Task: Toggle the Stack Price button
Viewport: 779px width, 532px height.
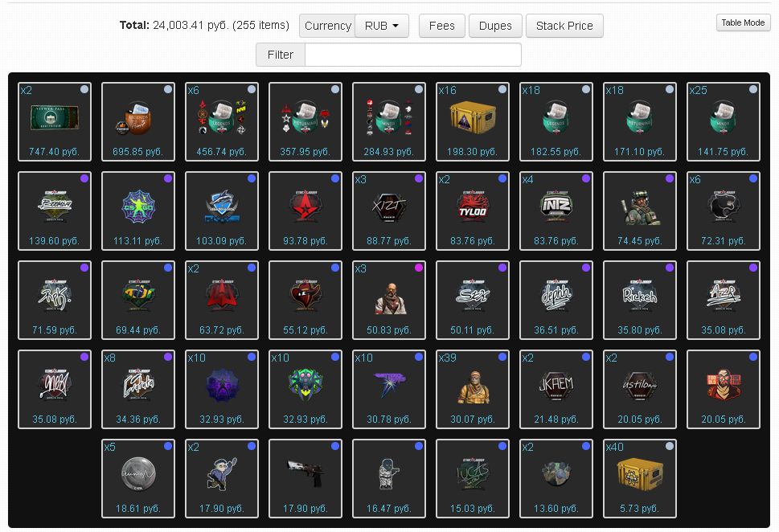Action: point(564,26)
